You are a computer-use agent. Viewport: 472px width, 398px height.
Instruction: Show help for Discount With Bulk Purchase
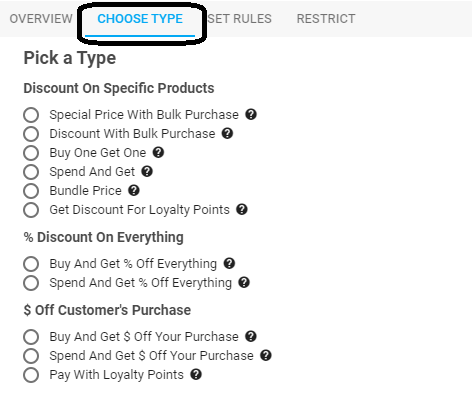tap(227, 133)
